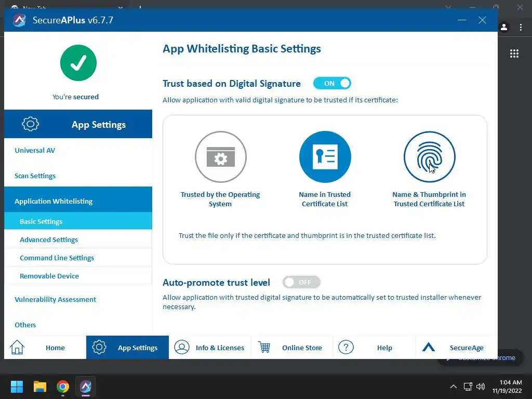The height and width of the screenshot is (399, 532).
Task: Open the Online Store tab label
Action: click(x=302, y=348)
